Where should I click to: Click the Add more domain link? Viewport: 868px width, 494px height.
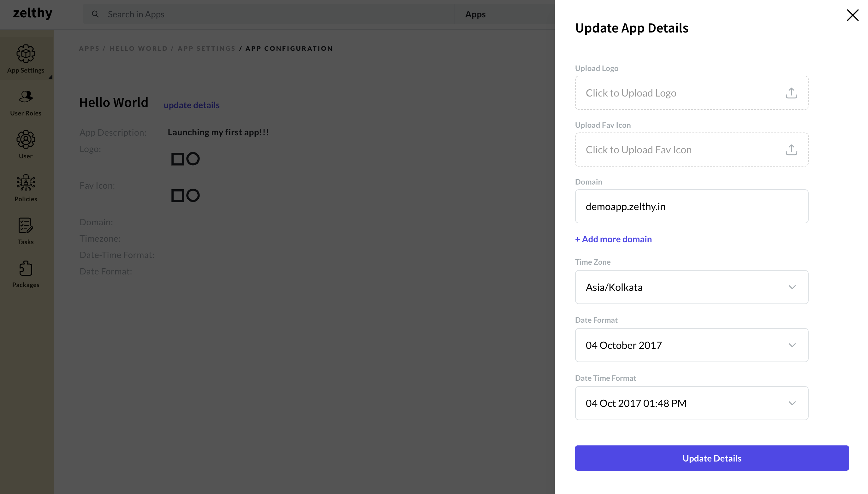[613, 238]
